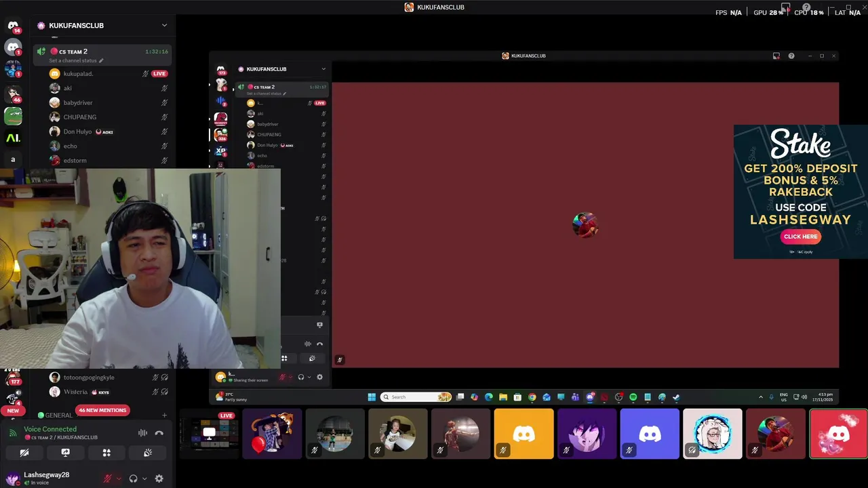Open Windows Start menu in stream

click(372, 397)
